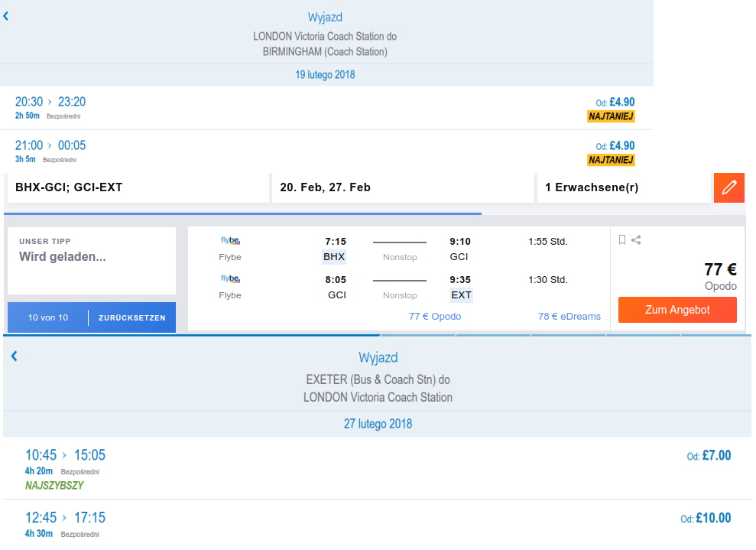Screen dimensions: 756x550
Task: Go back using top-left chevron arrow
Action: pos(6,16)
